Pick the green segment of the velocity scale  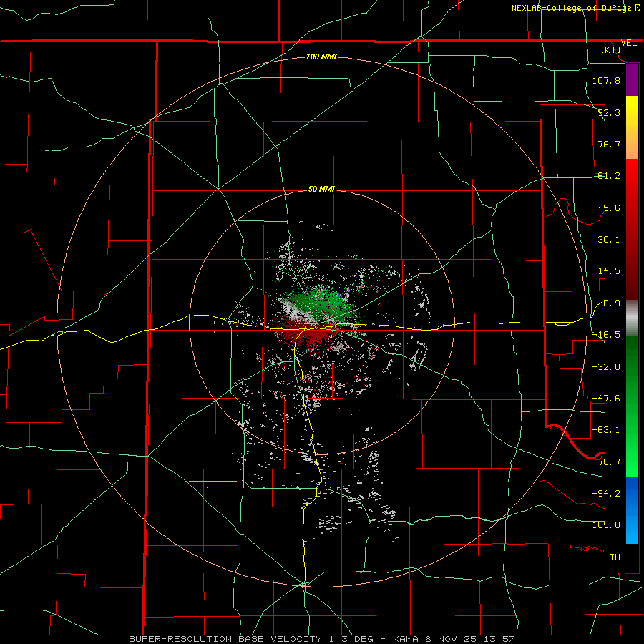click(632, 406)
